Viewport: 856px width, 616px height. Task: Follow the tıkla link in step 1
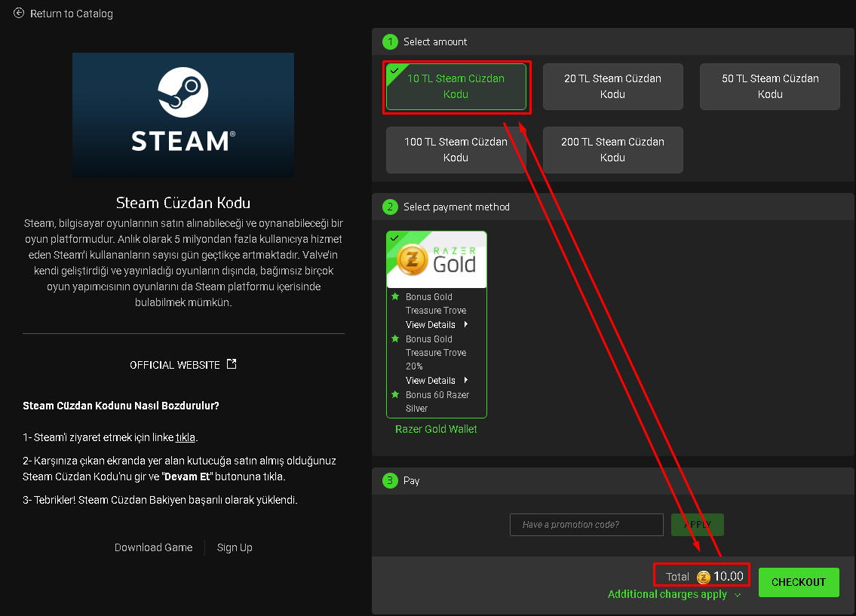[185, 437]
